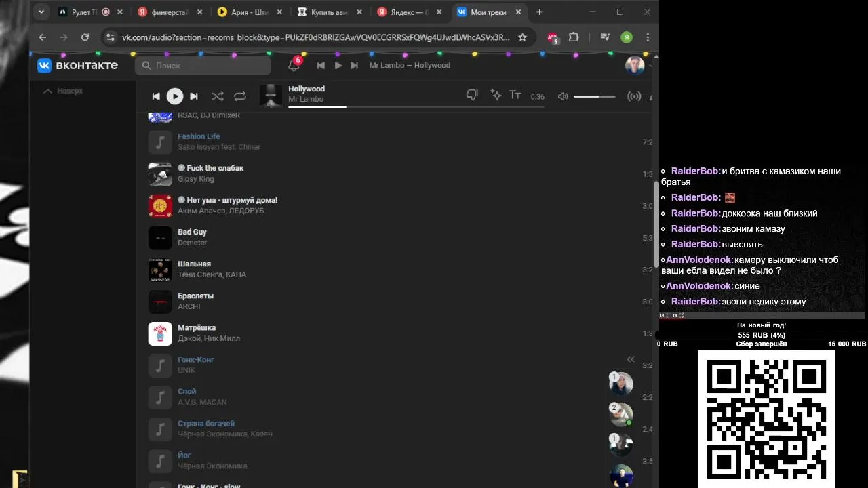Focus the Поиск search field
This screenshot has height=488, width=868.
click(203, 65)
